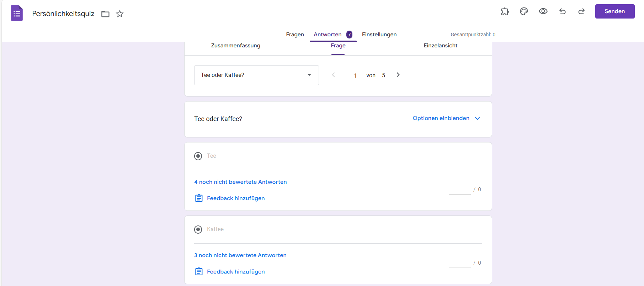Undo the last action
This screenshot has height=286, width=644.
pos(562,11)
